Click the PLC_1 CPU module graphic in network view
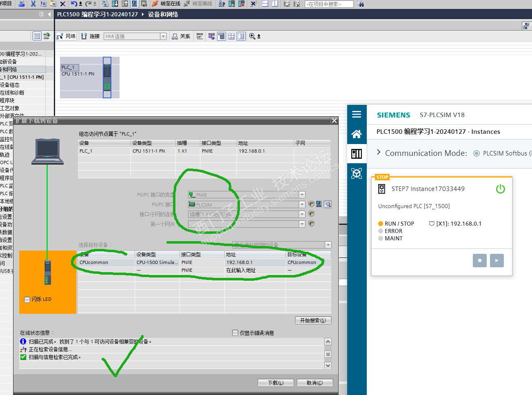Screen dimensions: 532x395 (x=107, y=78)
